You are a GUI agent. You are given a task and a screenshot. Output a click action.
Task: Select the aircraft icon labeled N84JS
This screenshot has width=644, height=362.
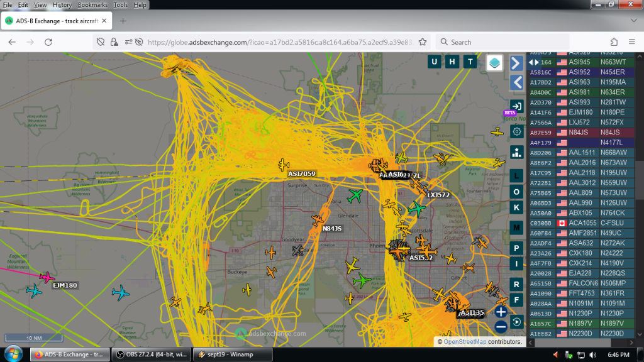(x=317, y=221)
